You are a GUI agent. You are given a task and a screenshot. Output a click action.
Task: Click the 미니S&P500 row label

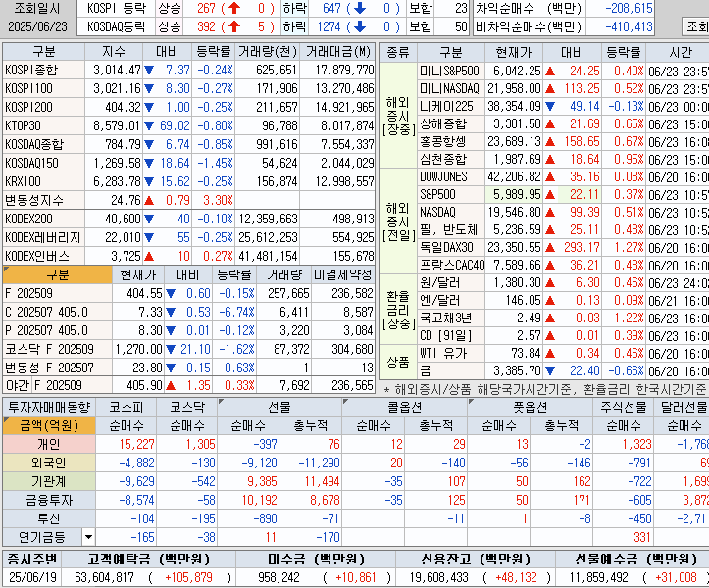(451, 71)
